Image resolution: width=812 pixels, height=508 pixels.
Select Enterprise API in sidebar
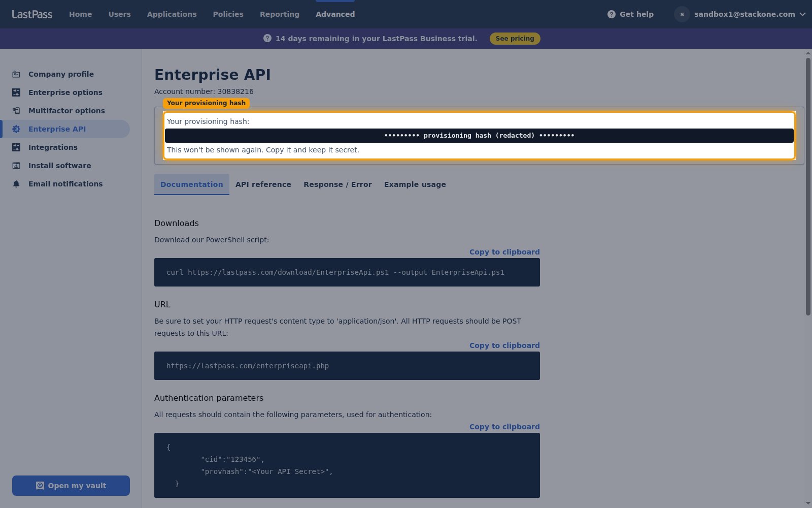point(65,129)
